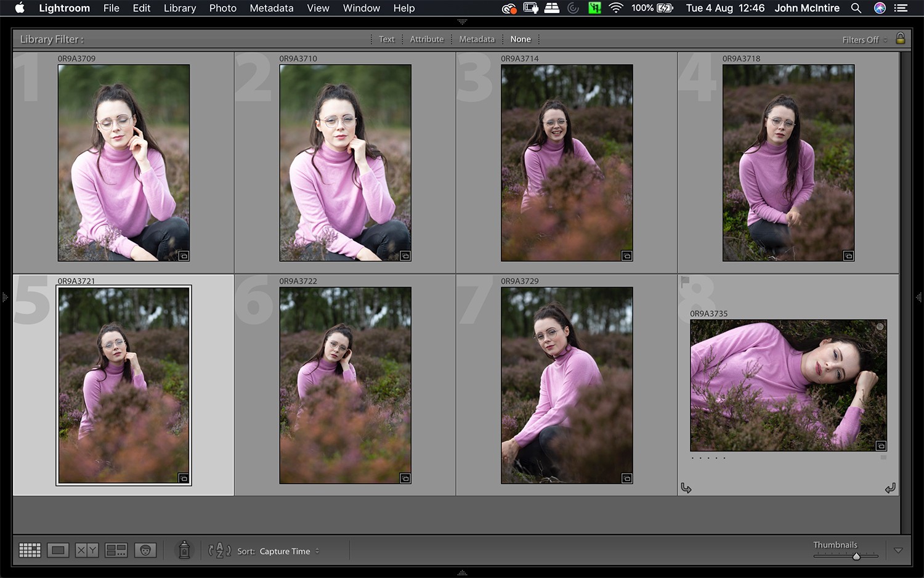Enable the Text filter
The height and width of the screenshot is (578, 924).
pos(387,39)
